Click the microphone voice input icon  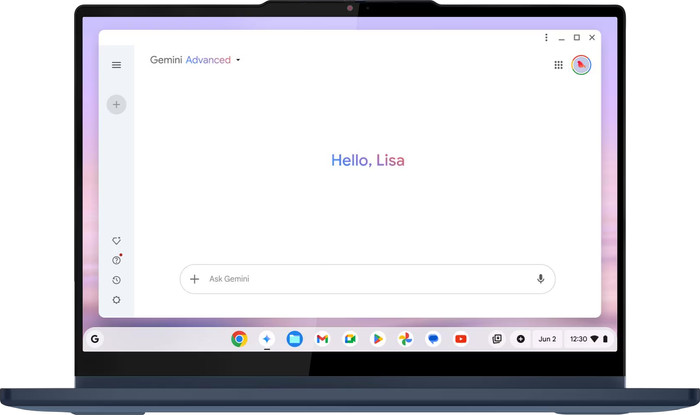[x=540, y=279]
